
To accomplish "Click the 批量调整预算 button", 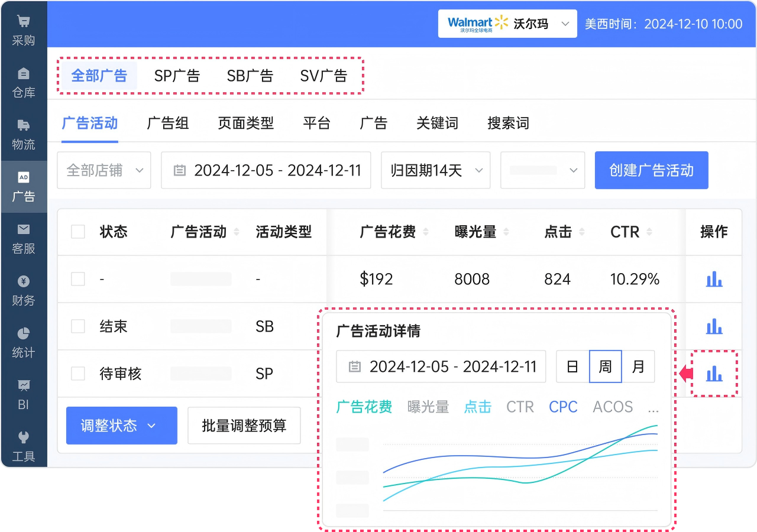I will 244,426.
